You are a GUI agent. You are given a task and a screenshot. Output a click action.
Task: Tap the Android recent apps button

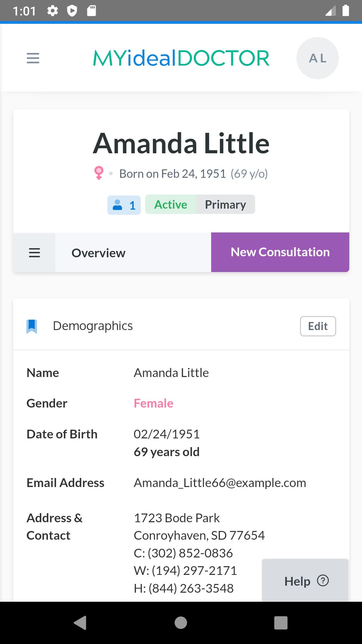[281, 623]
